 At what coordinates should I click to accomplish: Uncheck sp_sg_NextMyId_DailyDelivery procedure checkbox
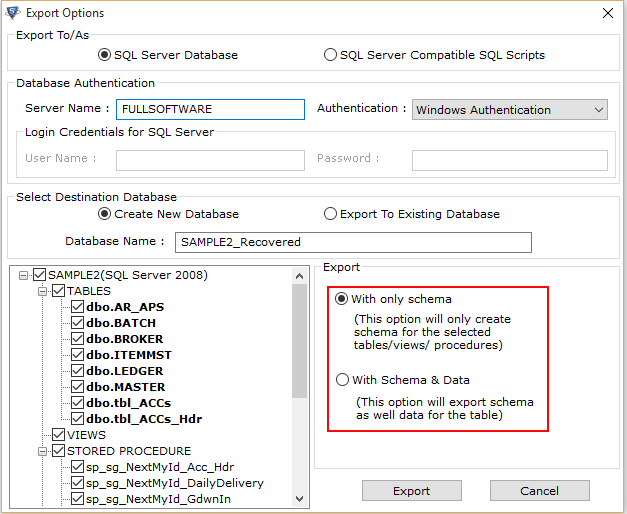click(77, 483)
